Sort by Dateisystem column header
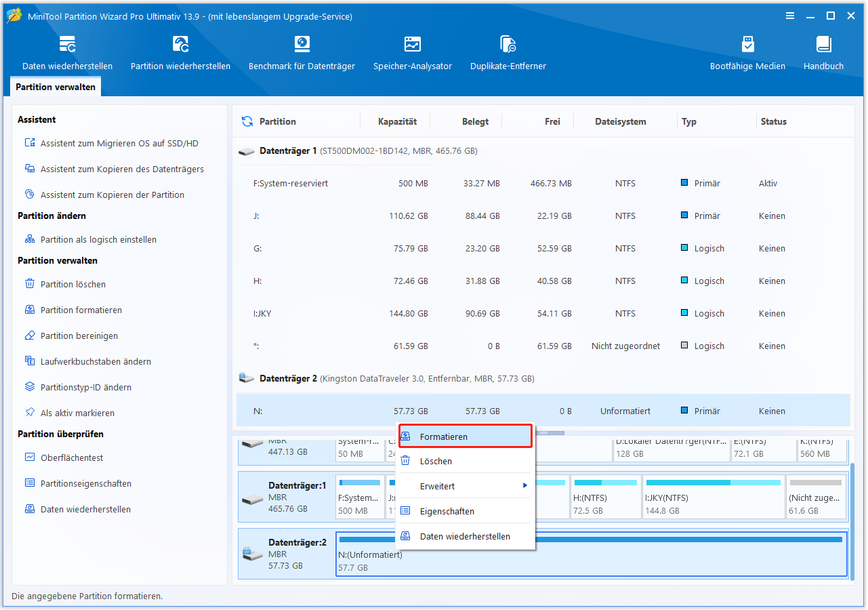The image size is (868, 610). click(620, 122)
